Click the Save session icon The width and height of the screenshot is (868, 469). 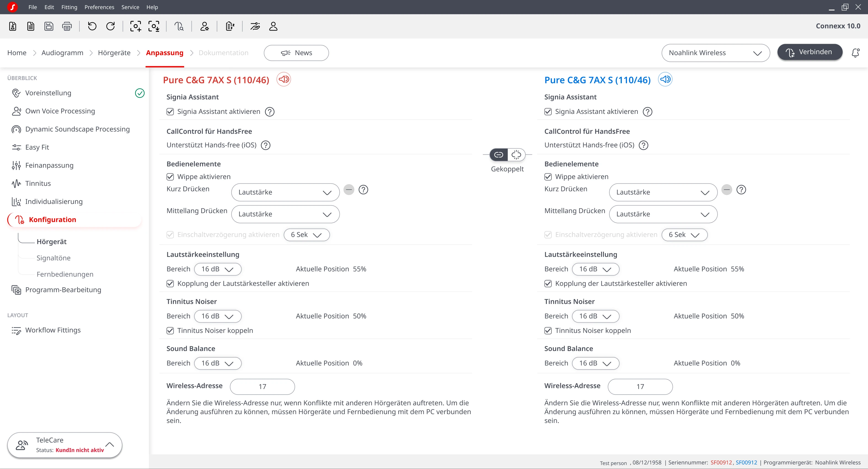[x=49, y=26]
